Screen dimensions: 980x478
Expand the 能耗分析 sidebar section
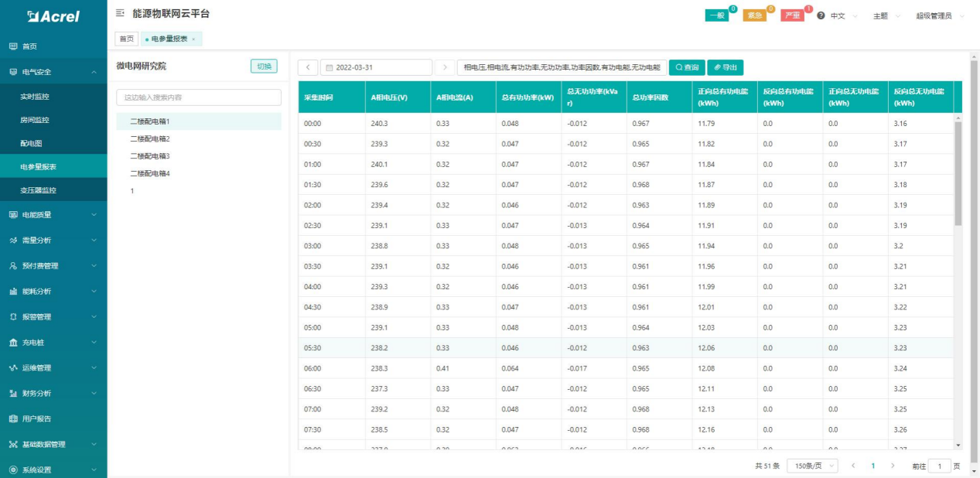tap(53, 291)
